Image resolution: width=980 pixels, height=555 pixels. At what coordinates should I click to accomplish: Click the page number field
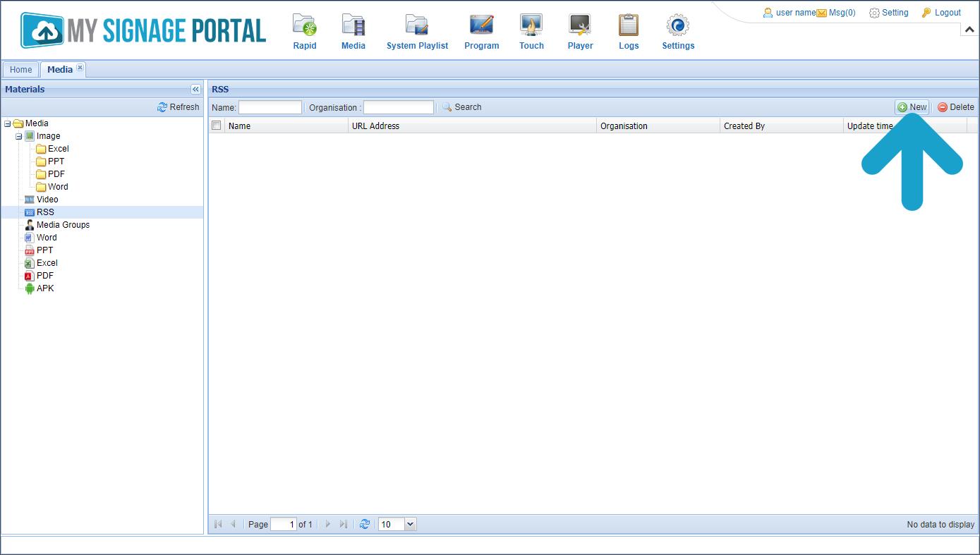tap(284, 524)
